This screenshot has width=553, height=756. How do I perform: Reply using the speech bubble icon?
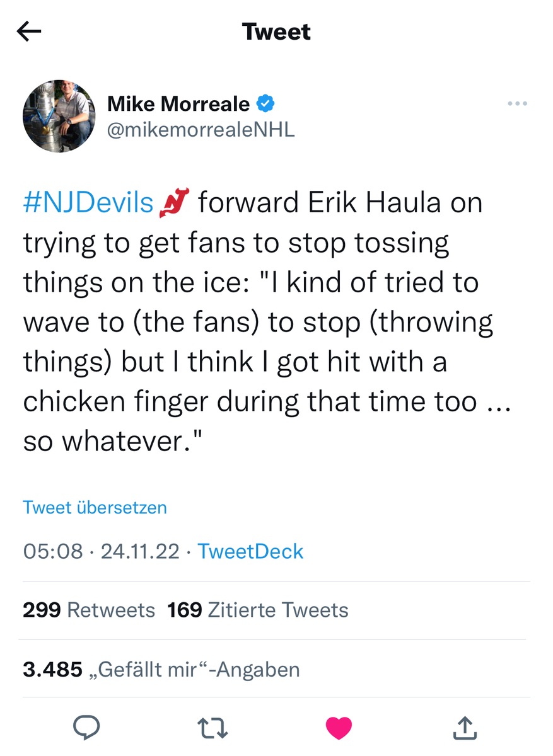coord(87,728)
